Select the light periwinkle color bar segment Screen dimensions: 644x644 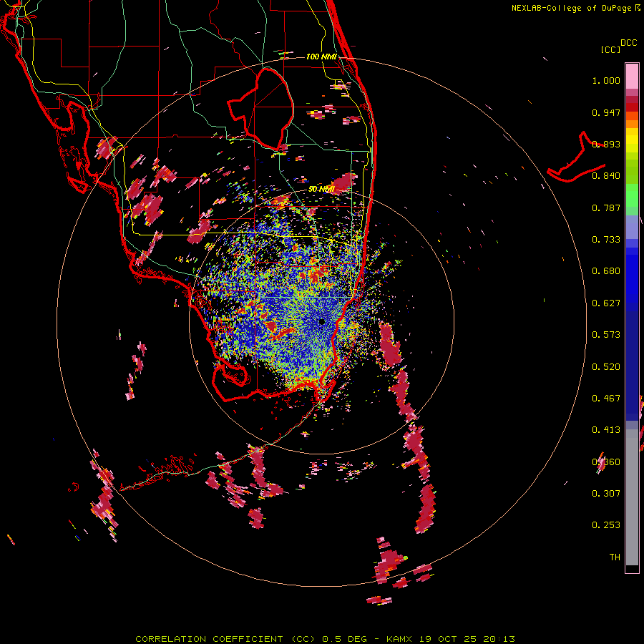(632, 227)
